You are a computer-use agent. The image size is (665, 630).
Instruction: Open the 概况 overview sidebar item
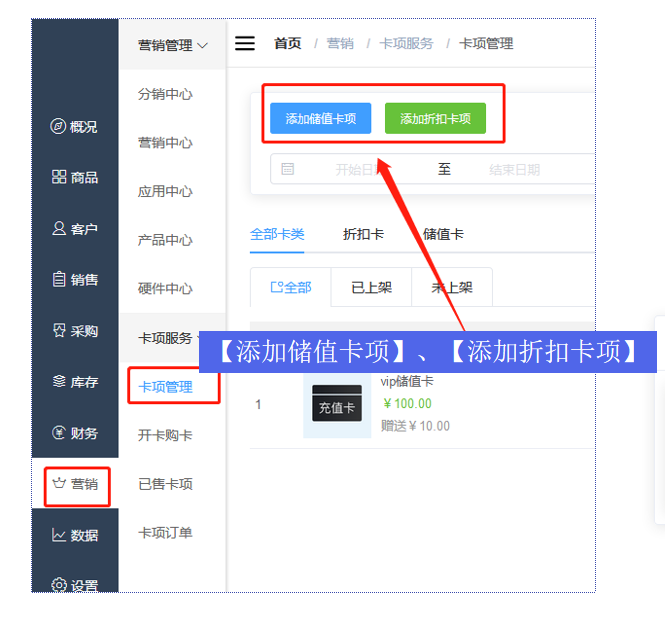click(x=74, y=126)
